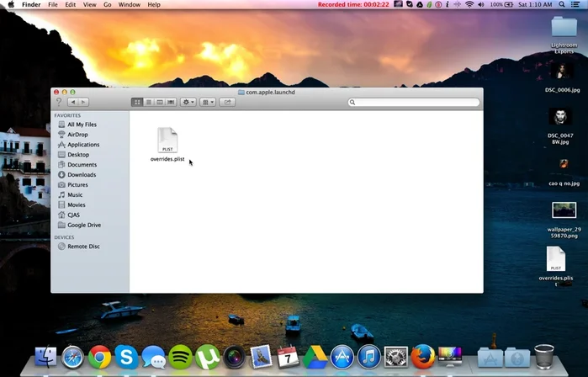The width and height of the screenshot is (588, 377).
Task: Launch Finder from the Dock
Action: 45,356
